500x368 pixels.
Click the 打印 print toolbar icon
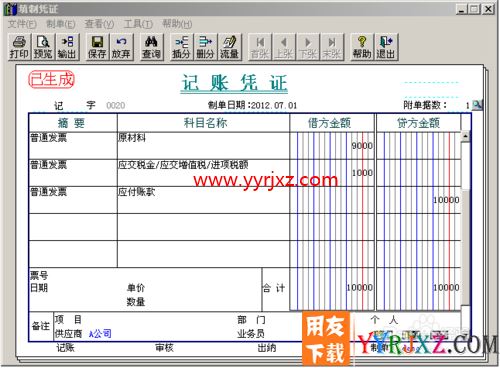pos(19,47)
